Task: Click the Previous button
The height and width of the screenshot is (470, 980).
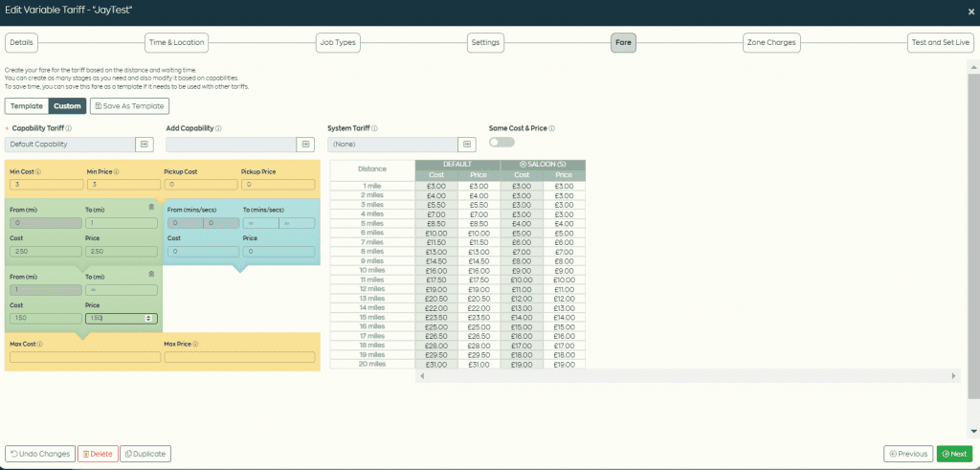Action: click(908, 454)
